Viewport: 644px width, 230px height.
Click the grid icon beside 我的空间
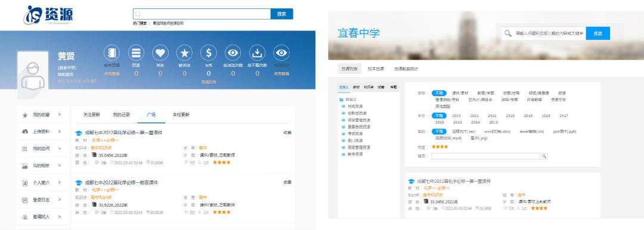24,149
